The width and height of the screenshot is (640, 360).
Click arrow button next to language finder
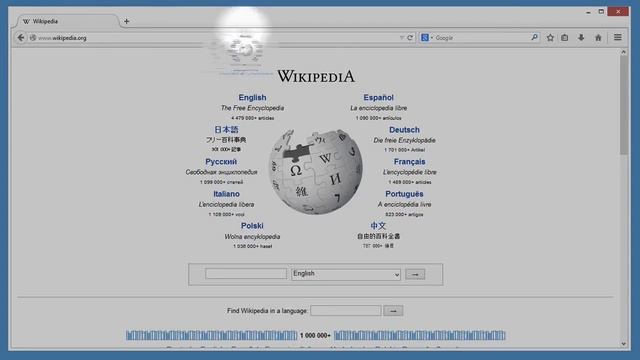pos(393,311)
